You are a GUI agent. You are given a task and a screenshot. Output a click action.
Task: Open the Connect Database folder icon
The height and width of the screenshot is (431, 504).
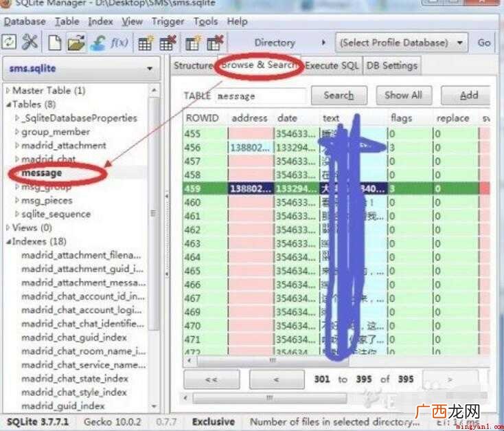[76, 43]
